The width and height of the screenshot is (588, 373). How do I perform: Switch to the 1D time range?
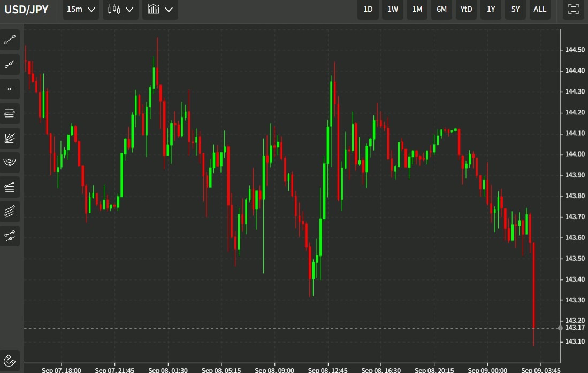[x=368, y=9]
